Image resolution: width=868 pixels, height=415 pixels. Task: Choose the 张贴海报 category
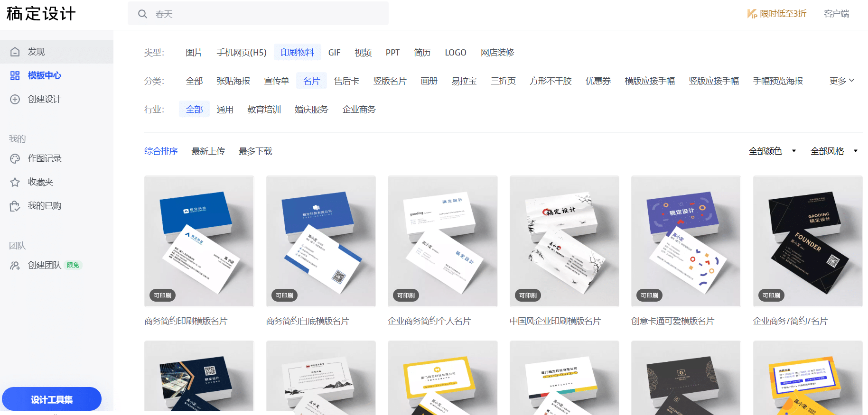coord(233,81)
